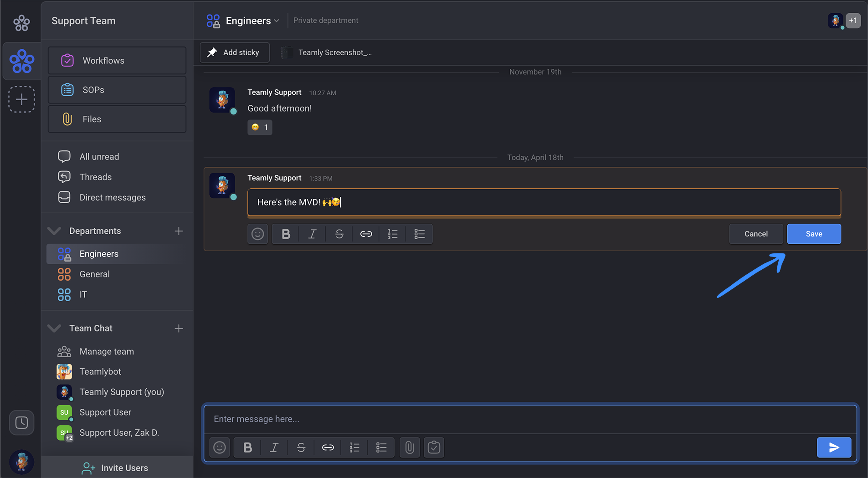Collapse the Team Chat section
This screenshot has width=868, height=478.
pyautogui.click(x=54, y=328)
